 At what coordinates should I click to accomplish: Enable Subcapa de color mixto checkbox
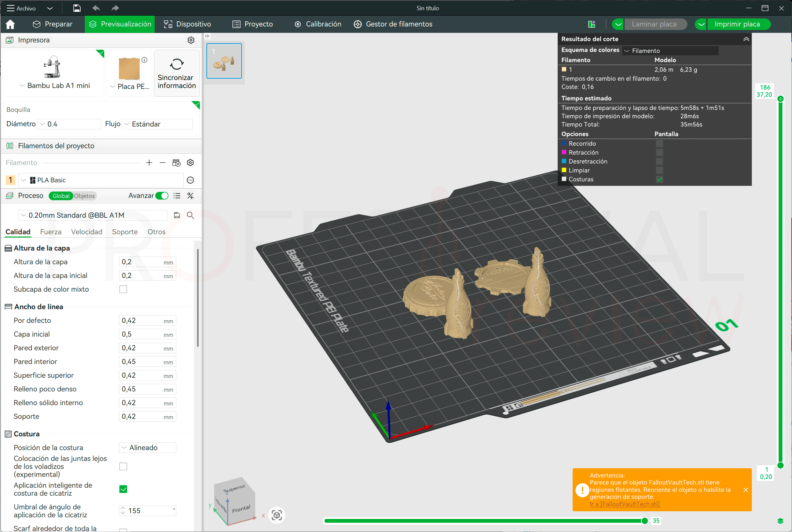pyautogui.click(x=123, y=289)
